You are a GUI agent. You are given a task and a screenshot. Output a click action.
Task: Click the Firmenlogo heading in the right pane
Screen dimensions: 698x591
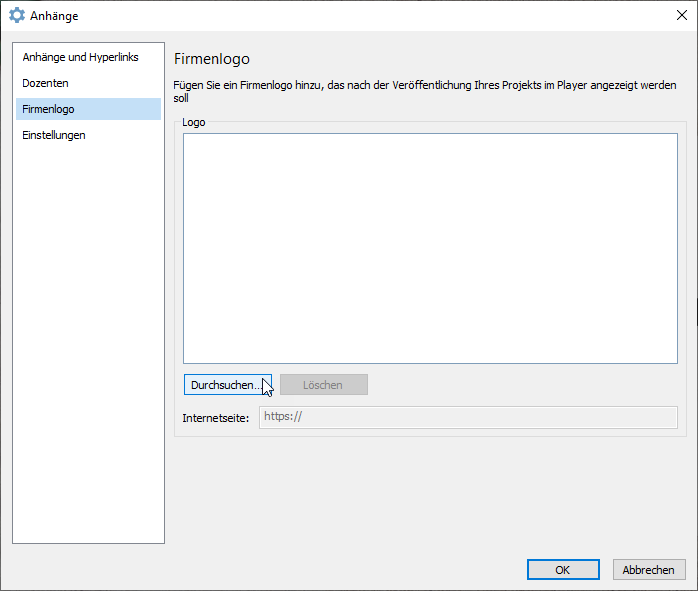click(x=212, y=59)
